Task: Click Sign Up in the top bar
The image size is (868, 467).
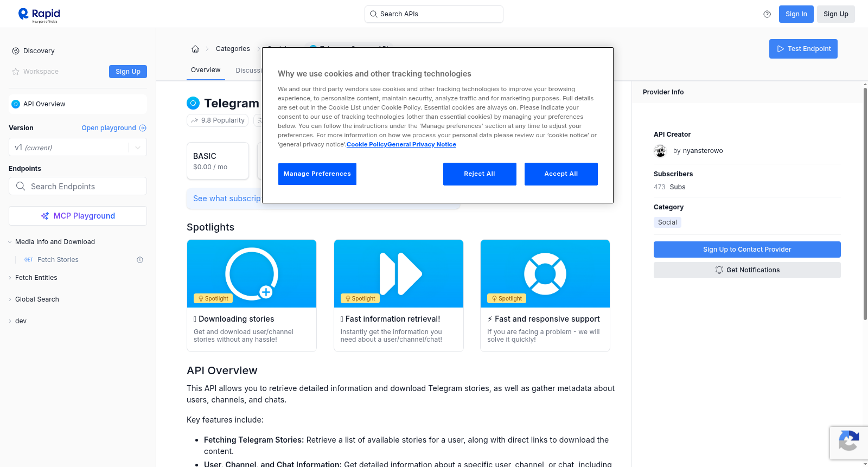Action: (836, 14)
